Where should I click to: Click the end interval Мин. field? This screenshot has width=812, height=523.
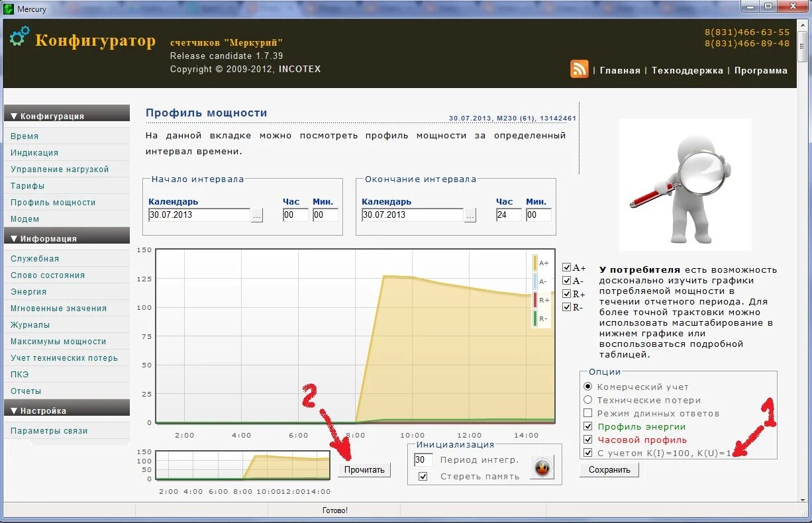tap(538, 215)
